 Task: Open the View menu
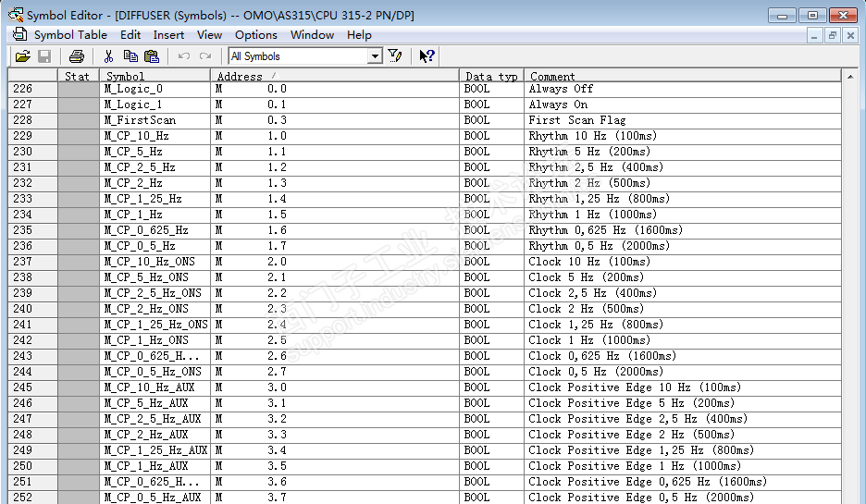pyautogui.click(x=209, y=35)
